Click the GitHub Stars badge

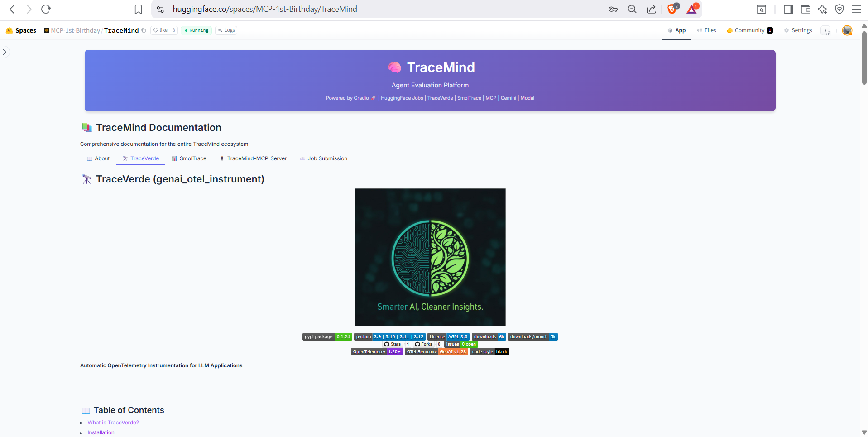(x=397, y=344)
